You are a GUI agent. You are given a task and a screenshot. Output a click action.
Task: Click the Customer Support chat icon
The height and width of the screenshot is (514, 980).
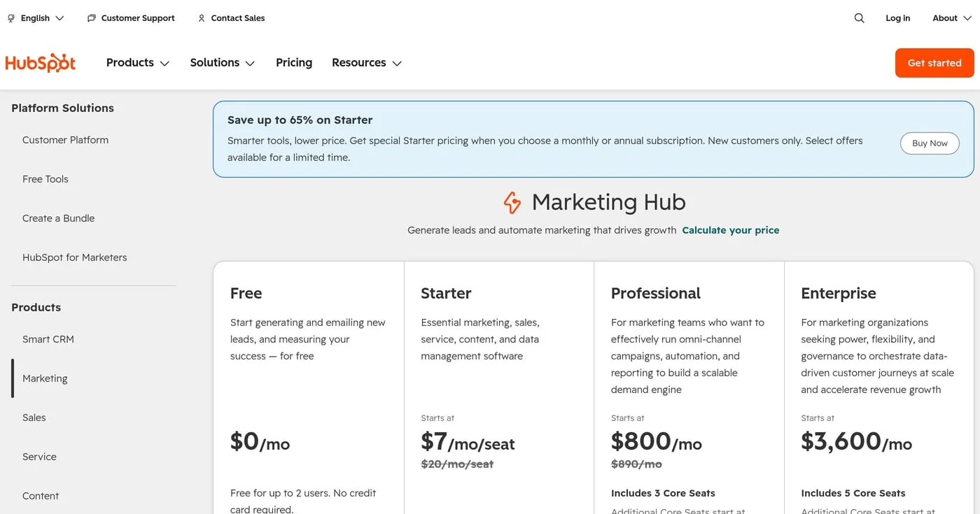pyautogui.click(x=91, y=18)
